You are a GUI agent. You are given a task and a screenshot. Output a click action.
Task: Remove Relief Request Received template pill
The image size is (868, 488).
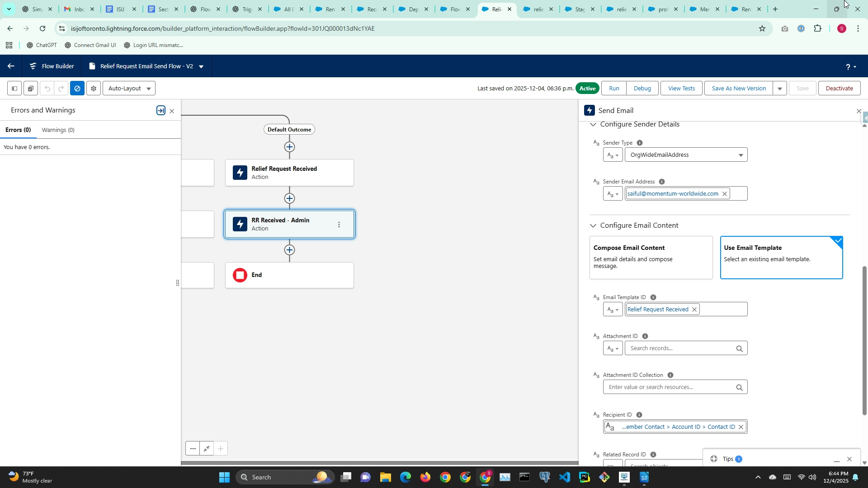coord(694,310)
